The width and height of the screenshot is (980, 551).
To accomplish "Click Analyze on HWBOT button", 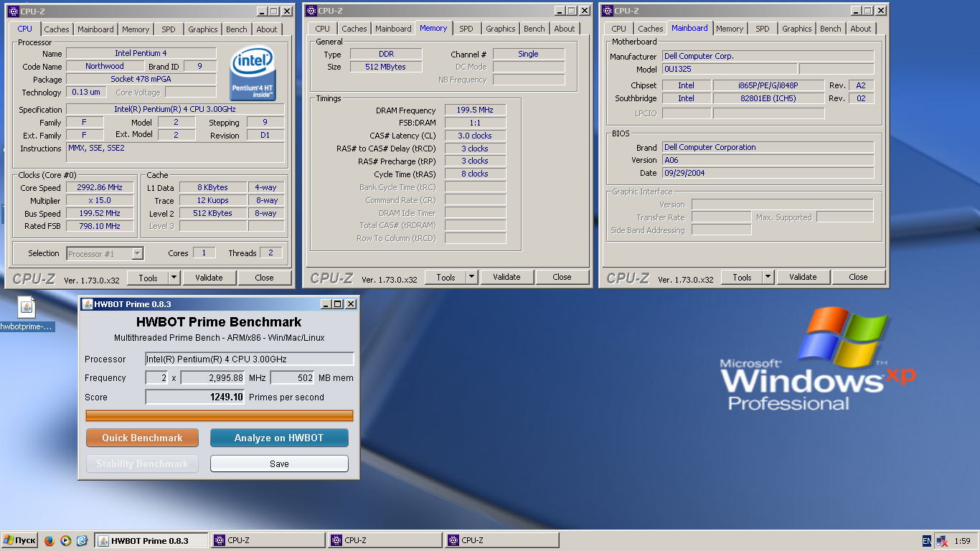I will point(279,438).
